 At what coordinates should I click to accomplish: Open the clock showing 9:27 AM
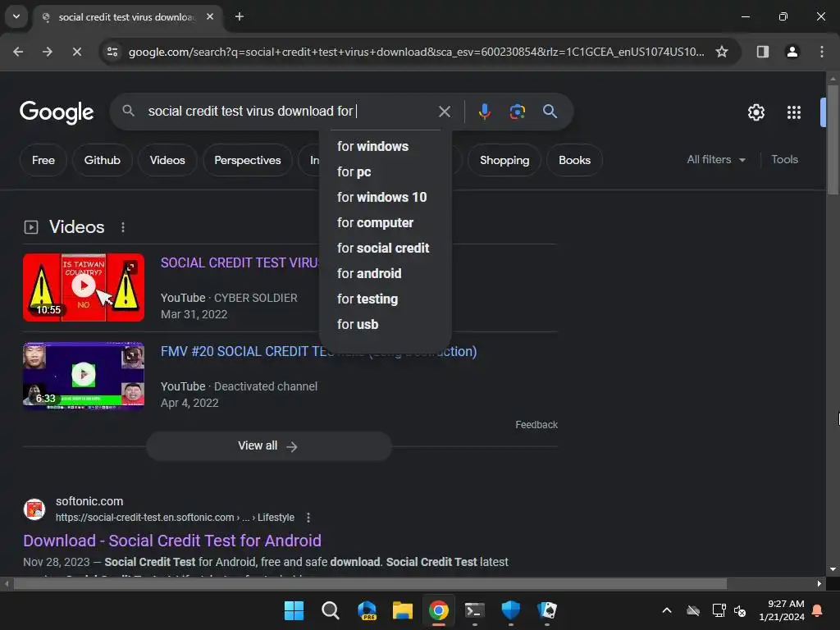pyautogui.click(x=782, y=610)
